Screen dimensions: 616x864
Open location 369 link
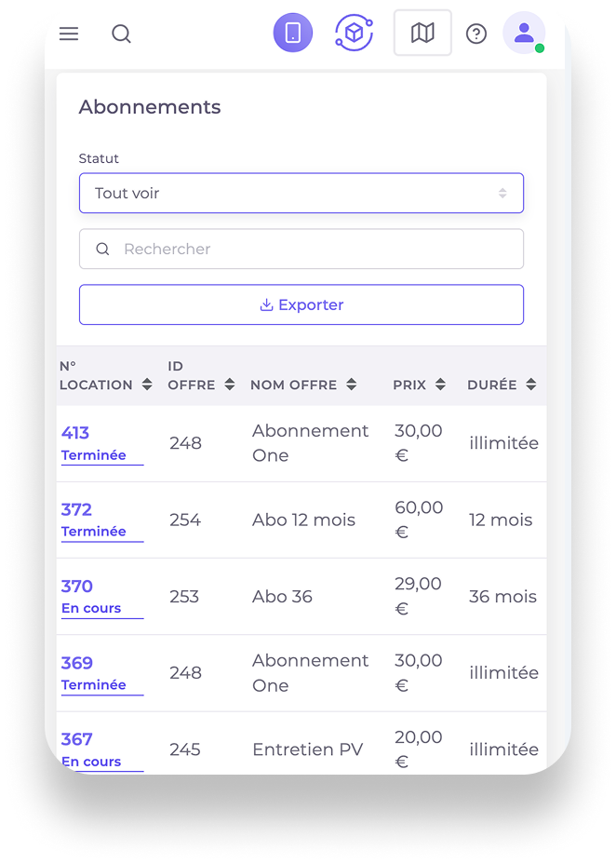(76, 663)
